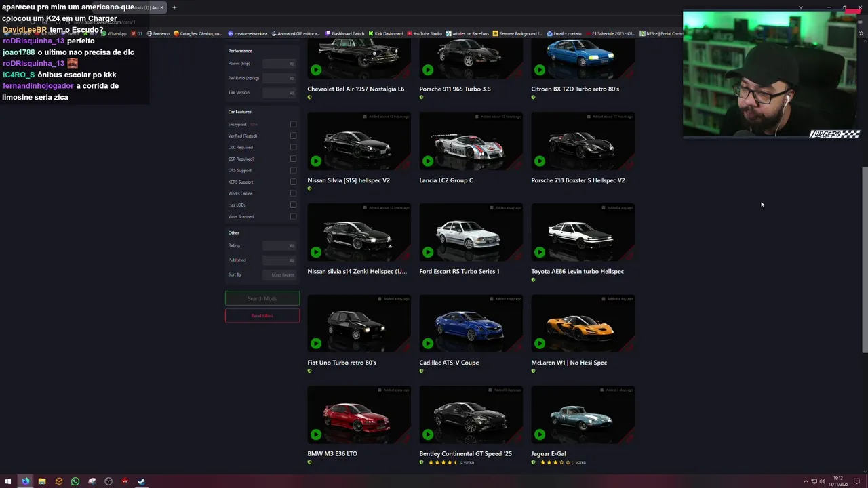
Task: Click green play icon on BMW M3 E36 card
Action: click(316, 434)
